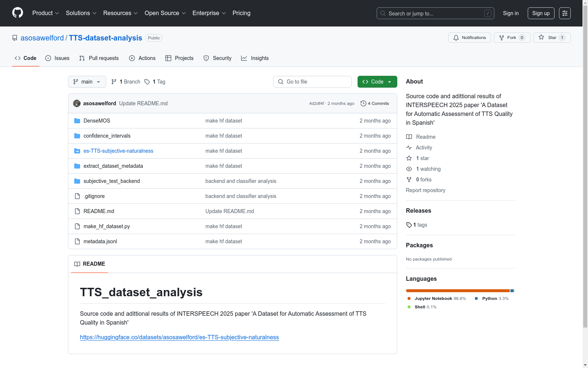Open the command palette icon button
Screen dimensions: 588x368
click(565, 13)
